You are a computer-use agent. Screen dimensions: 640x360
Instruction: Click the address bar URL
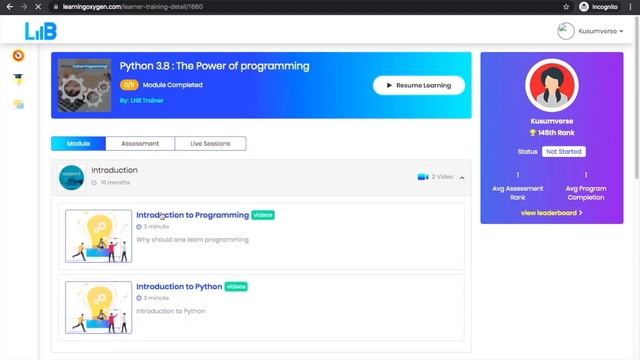click(x=133, y=7)
